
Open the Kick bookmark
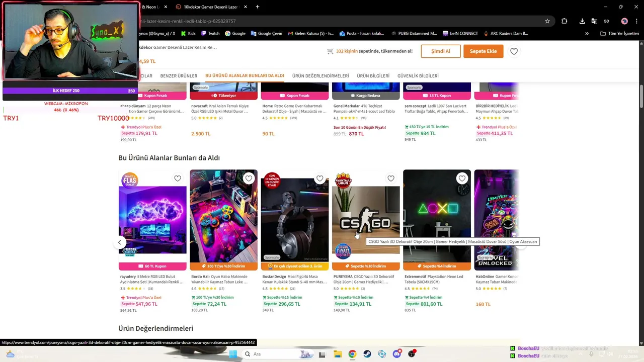point(188,33)
